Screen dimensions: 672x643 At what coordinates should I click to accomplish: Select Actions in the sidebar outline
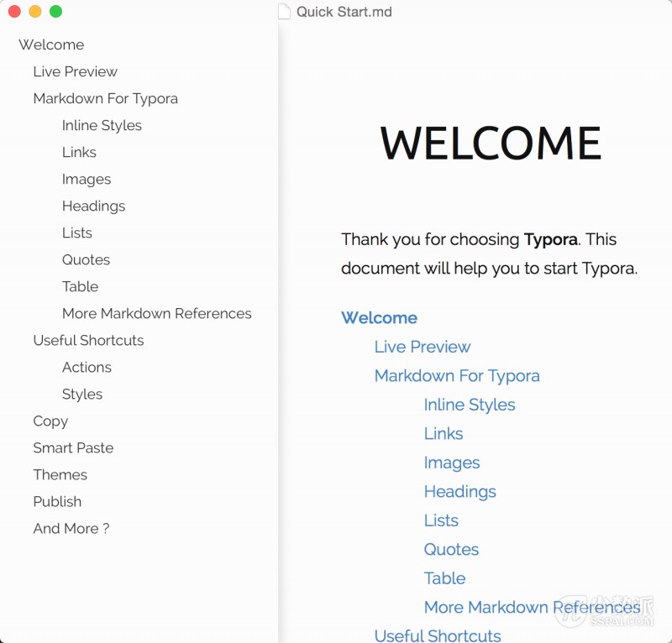pyautogui.click(x=87, y=367)
